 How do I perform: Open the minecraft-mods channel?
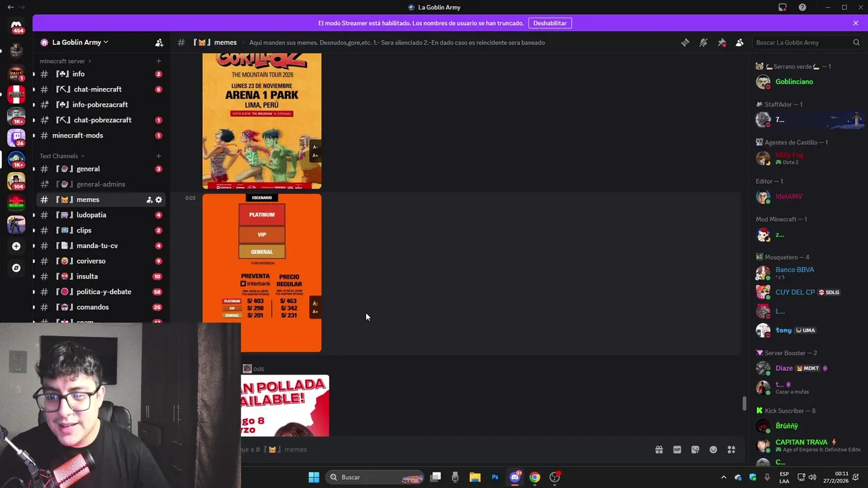point(100,136)
